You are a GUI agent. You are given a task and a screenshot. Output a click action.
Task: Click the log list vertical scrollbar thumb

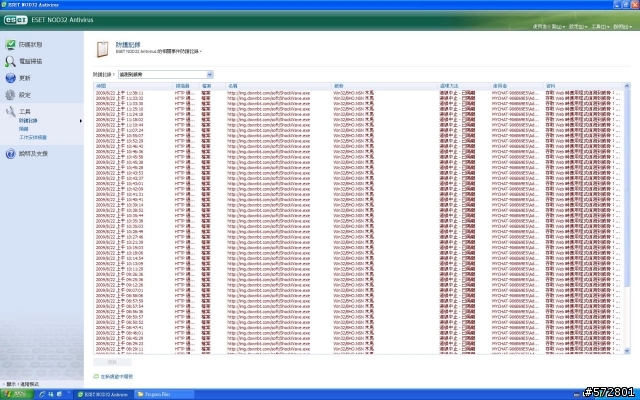tap(627, 188)
